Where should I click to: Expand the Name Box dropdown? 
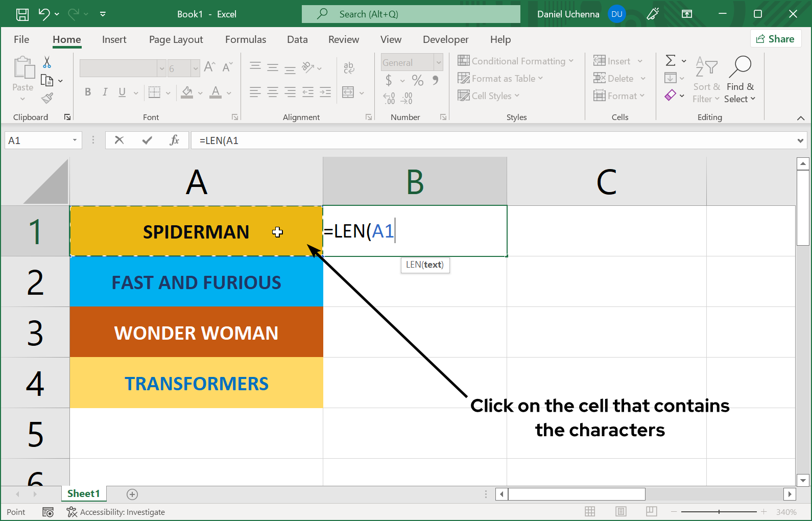tap(75, 140)
